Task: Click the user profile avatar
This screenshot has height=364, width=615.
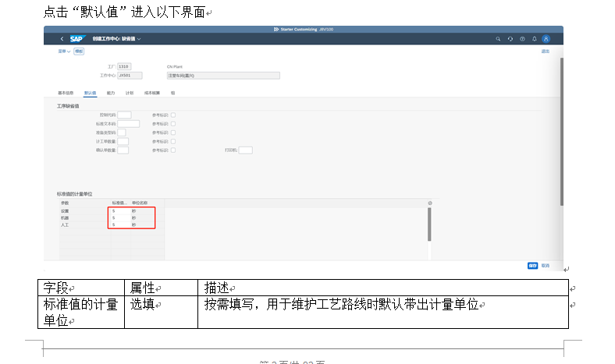Action: coord(546,38)
